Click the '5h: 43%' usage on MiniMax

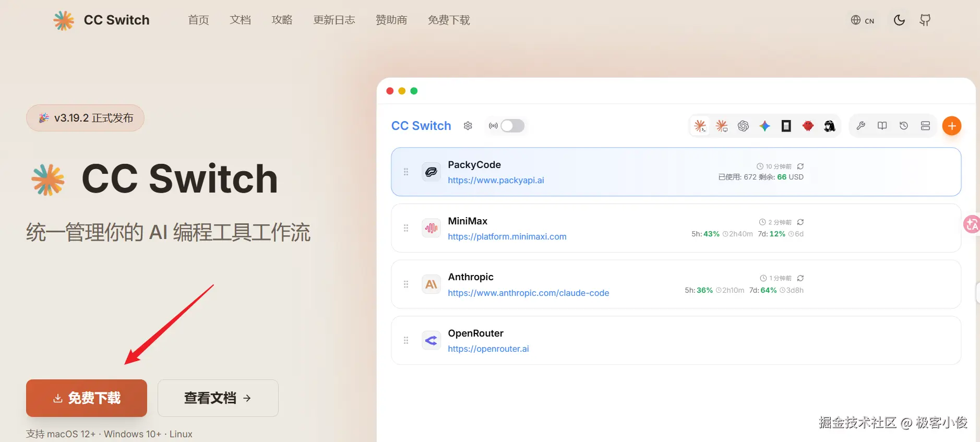(x=706, y=234)
